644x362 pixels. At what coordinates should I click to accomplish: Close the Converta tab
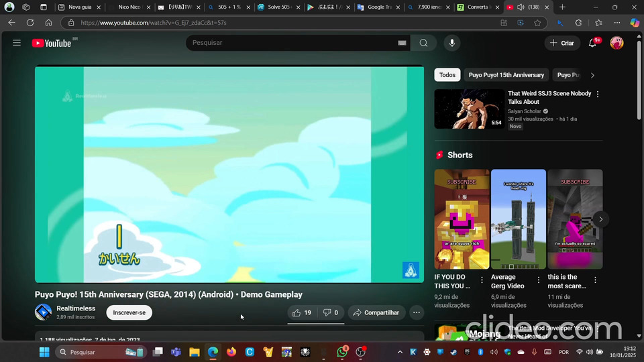click(498, 7)
